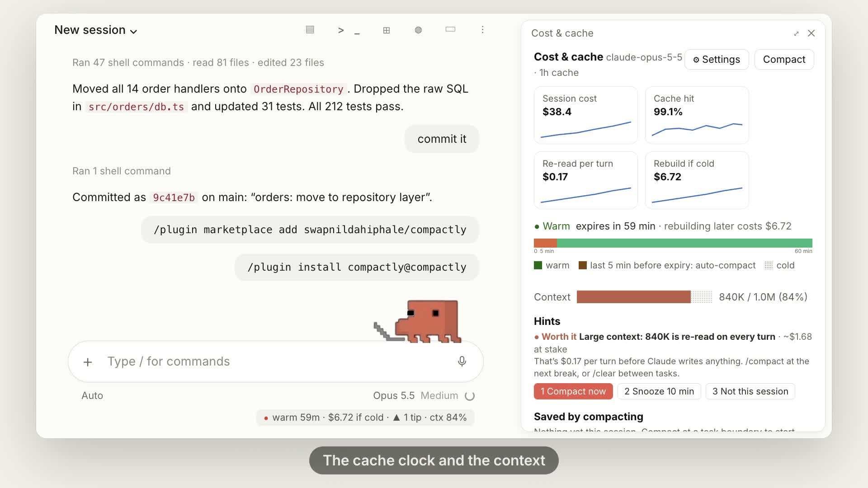Click the brown auto-compact legend swatch
This screenshot has height=488, width=868.
click(583, 265)
